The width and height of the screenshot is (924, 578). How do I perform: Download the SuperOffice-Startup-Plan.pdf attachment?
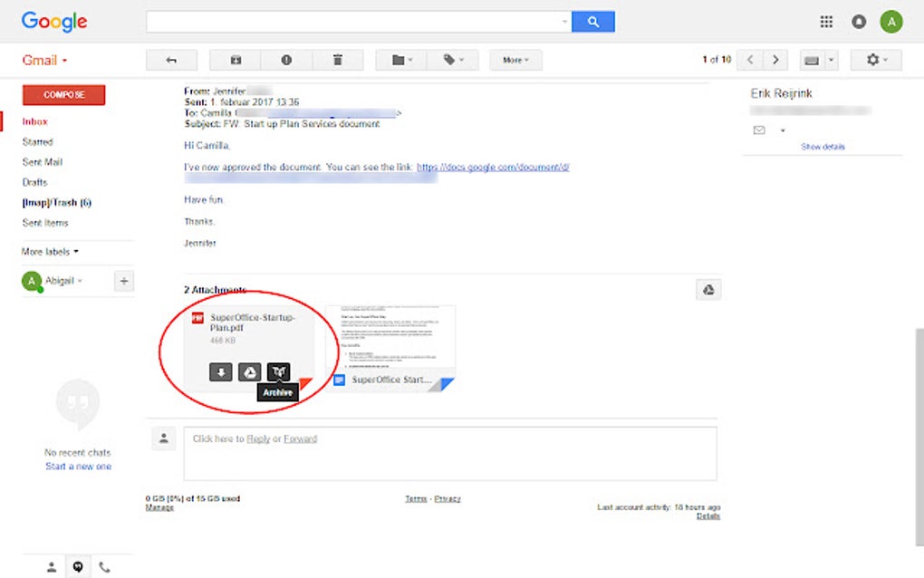click(219, 371)
